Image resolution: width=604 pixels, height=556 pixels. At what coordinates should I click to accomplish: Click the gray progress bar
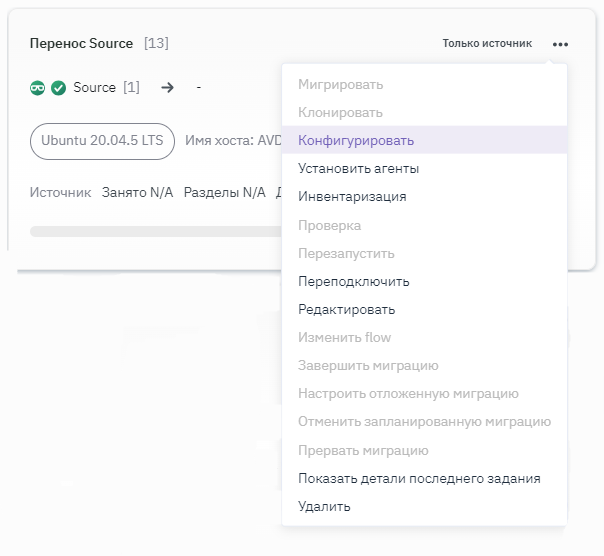click(x=150, y=231)
